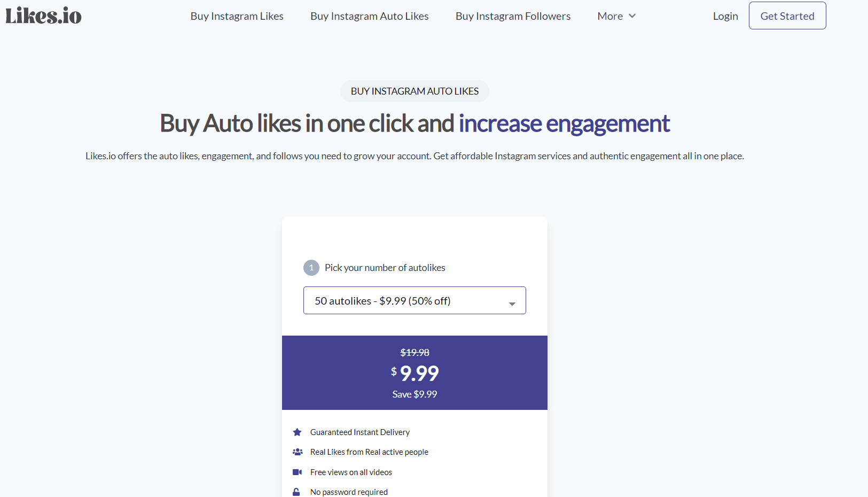Click the down chevron next to More
868x497 pixels.
tap(632, 16)
